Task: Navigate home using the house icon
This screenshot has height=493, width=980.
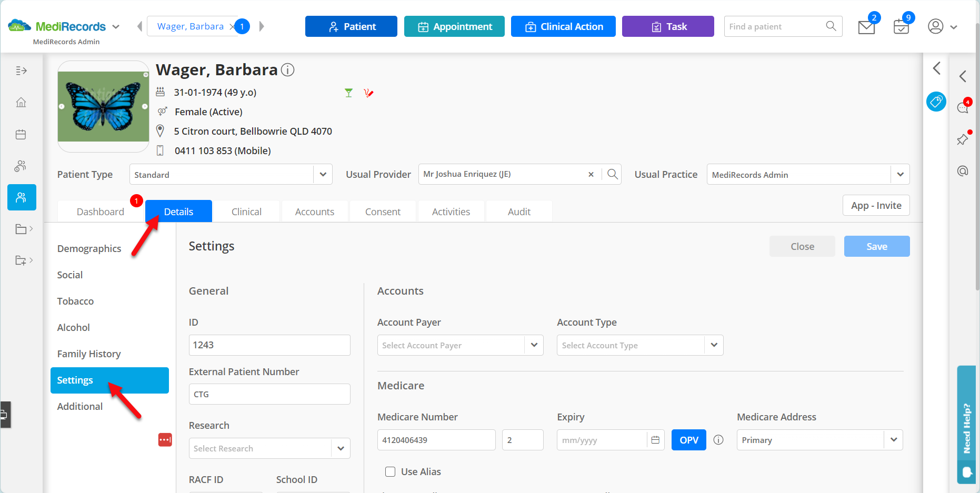Action: point(21,102)
